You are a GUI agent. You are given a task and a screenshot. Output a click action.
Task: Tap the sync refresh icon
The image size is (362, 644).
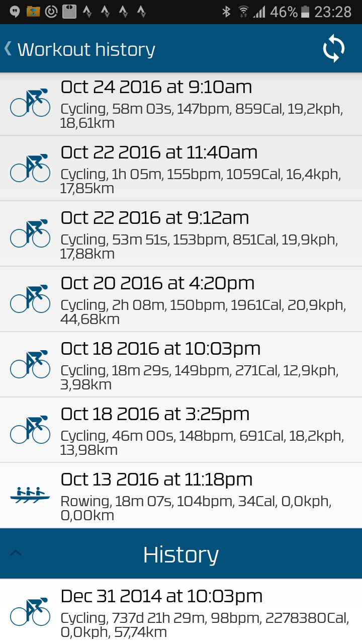point(334,49)
